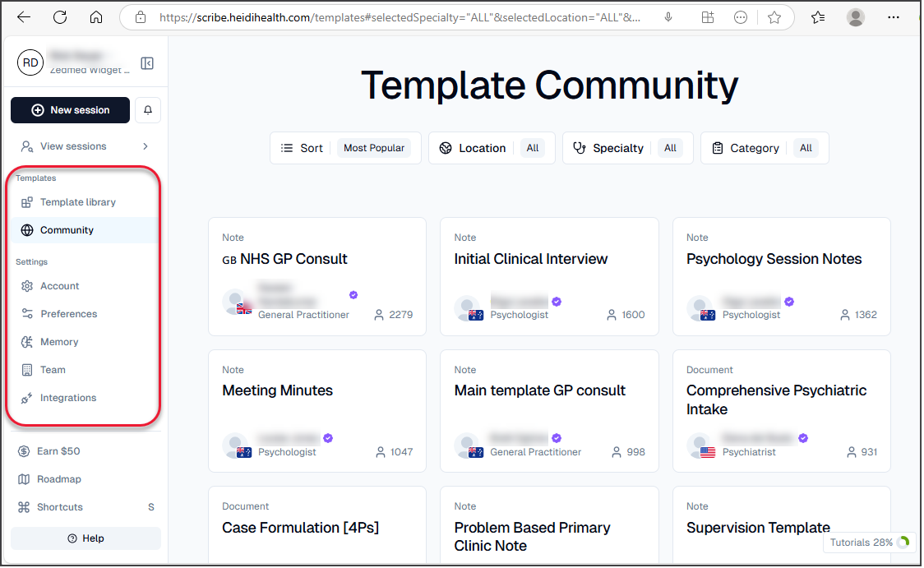Click the Preferences sliders icon

[27, 314]
